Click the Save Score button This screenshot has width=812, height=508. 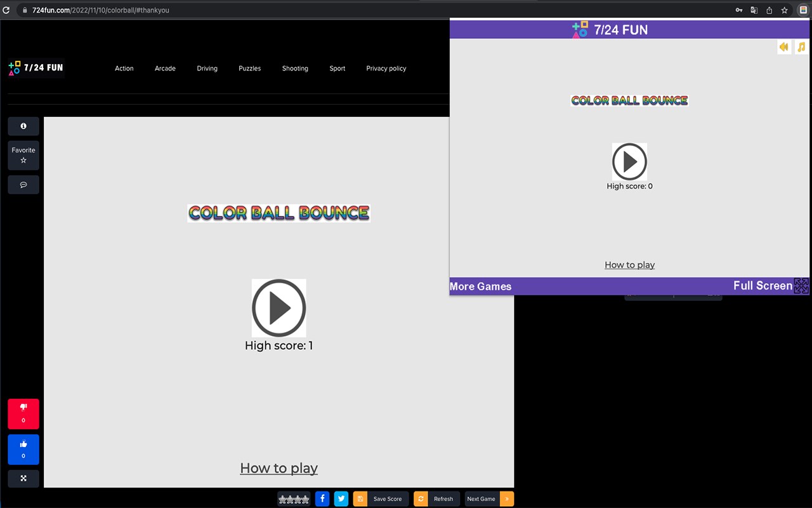(381, 499)
